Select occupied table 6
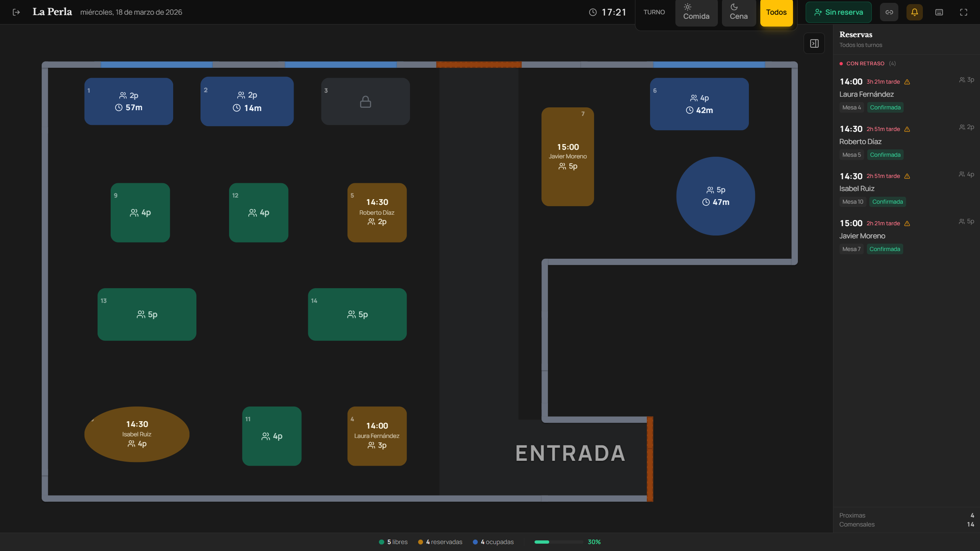 click(x=699, y=104)
